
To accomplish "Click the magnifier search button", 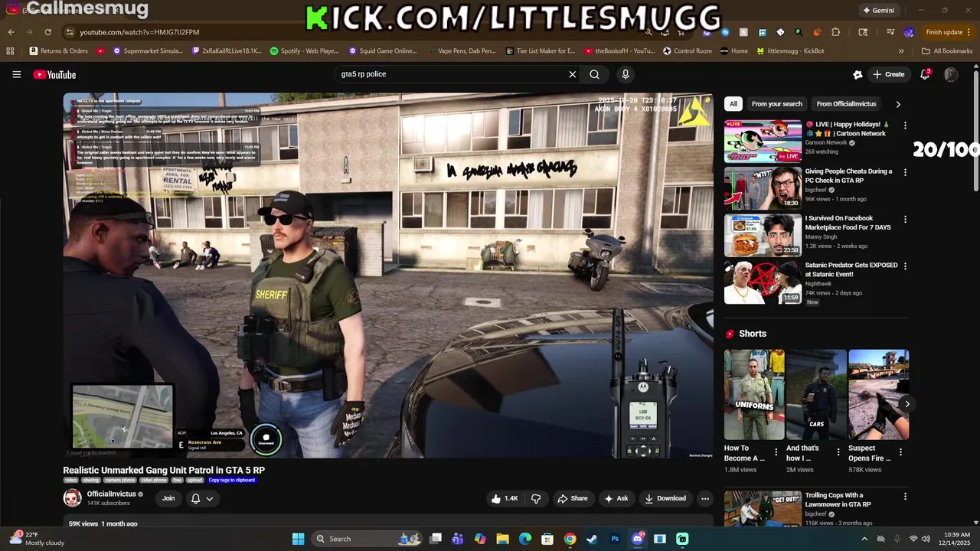I will [594, 74].
